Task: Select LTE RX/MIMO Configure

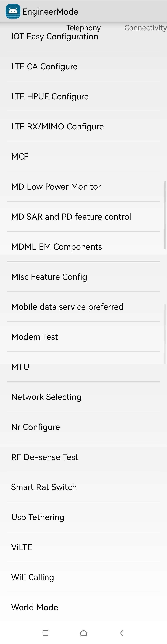Action: click(84, 127)
